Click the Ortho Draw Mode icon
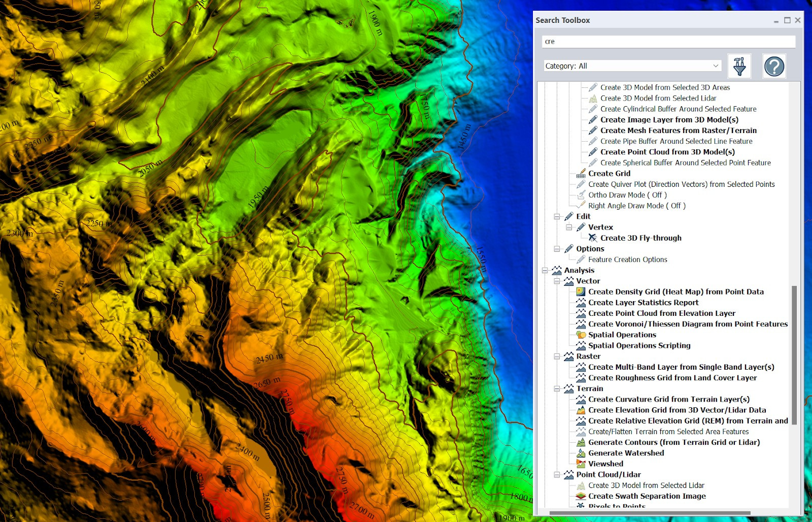The height and width of the screenshot is (522, 812). click(x=581, y=195)
